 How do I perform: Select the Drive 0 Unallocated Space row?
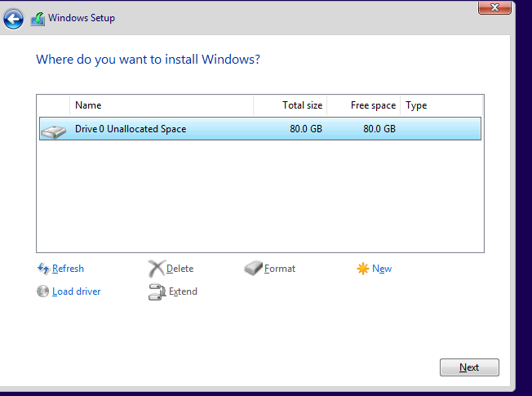260,129
